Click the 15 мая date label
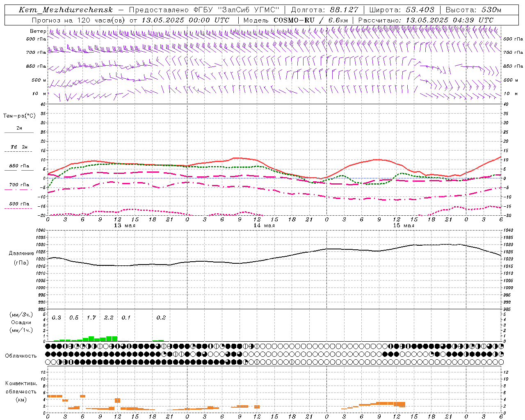525x420 pixels. pos(404,225)
